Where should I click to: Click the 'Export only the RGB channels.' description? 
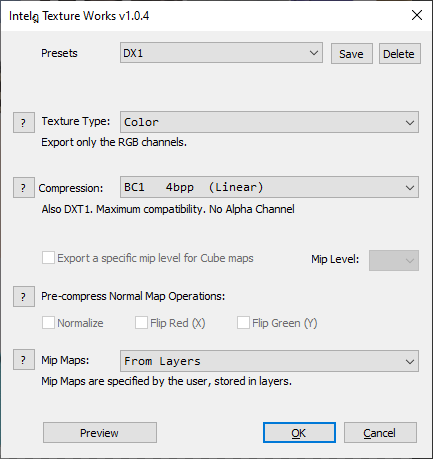tap(114, 142)
